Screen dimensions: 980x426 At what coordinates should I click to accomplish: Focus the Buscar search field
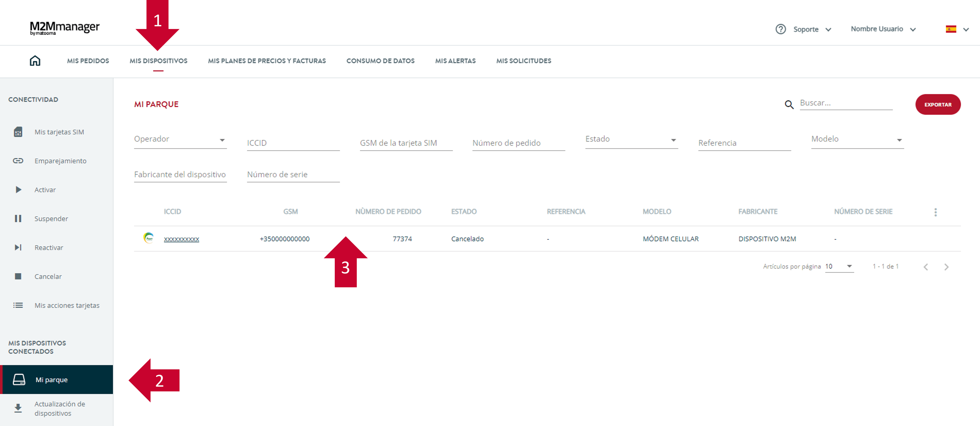coord(846,103)
